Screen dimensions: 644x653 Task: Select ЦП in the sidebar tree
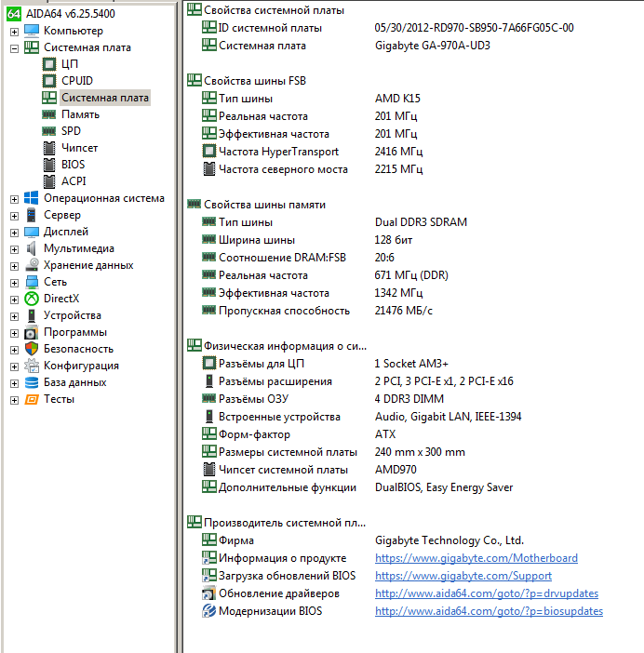tap(69, 64)
